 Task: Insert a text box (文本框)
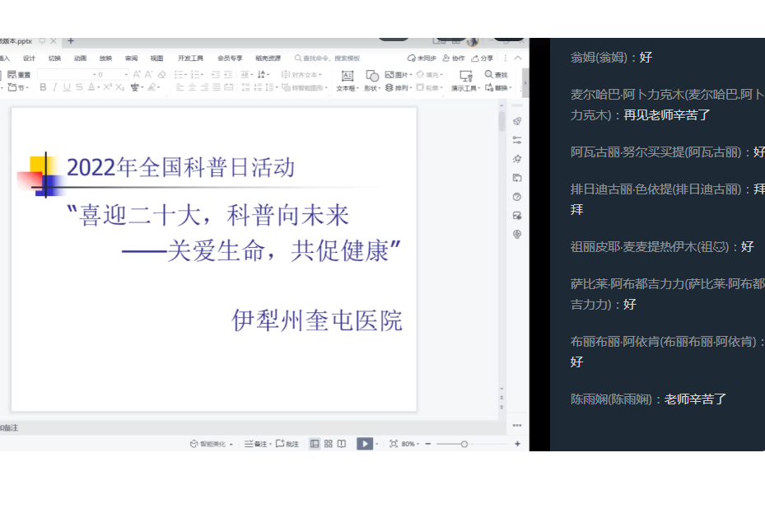347,81
